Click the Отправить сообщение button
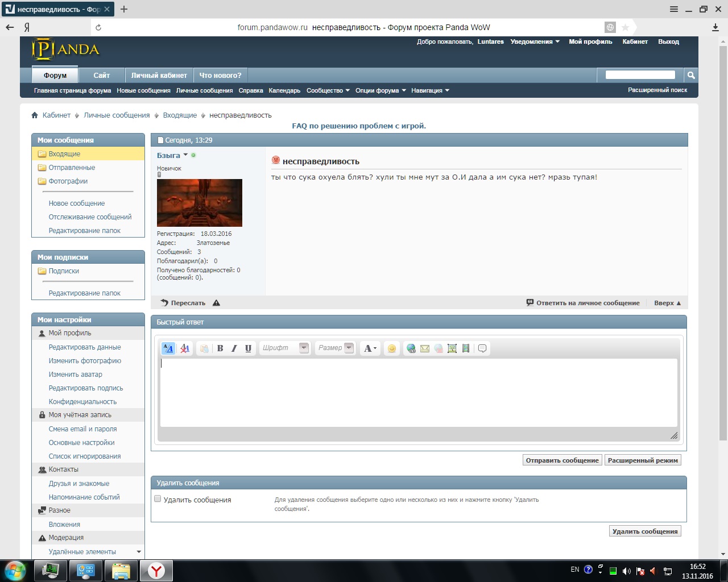This screenshot has width=728, height=582. [x=562, y=460]
